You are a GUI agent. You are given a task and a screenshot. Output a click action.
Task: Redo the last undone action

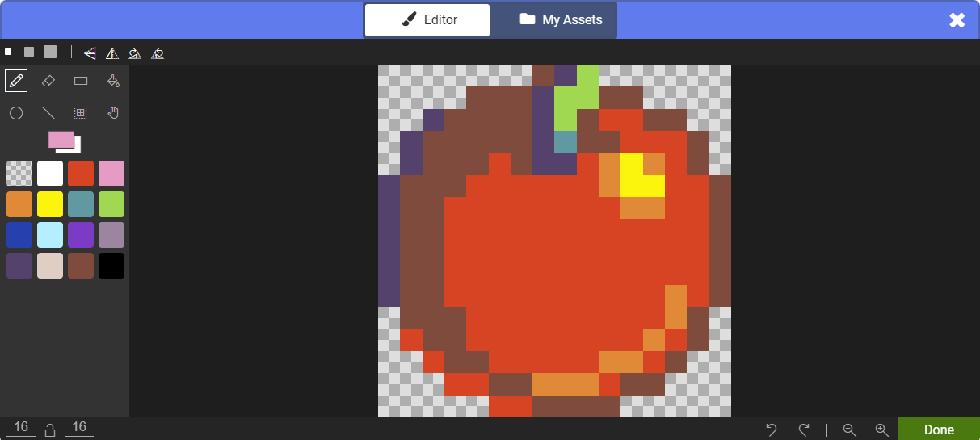pos(804,430)
